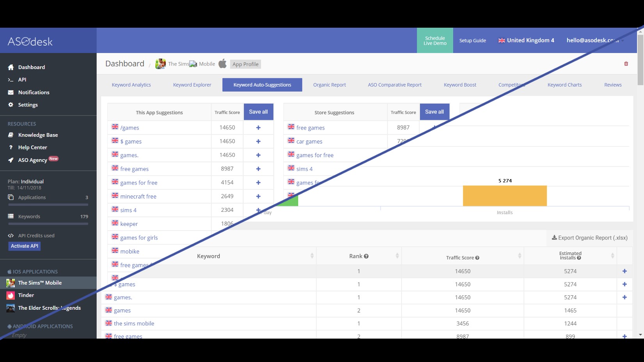The image size is (644, 362).
Task: Click the Activate API button
Action: [x=25, y=246]
